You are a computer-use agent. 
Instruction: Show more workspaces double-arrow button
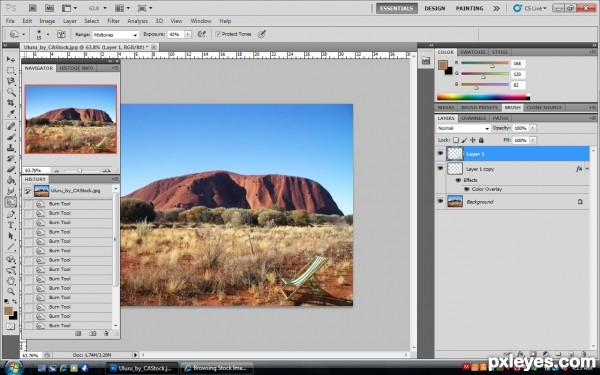(x=496, y=8)
